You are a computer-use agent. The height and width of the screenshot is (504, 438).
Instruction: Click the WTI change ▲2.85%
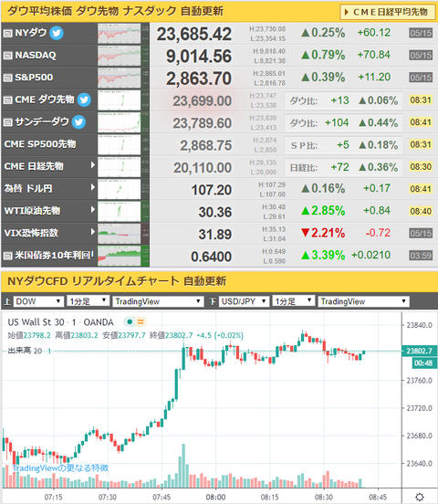coord(323,211)
